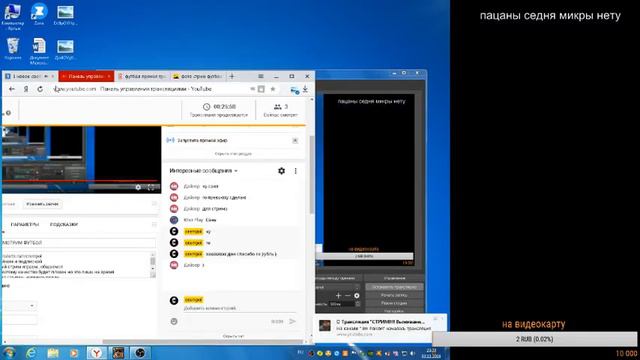The image size is (640, 360).
Task: Click the description box scrollbar
Action: click(x=153, y=265)
